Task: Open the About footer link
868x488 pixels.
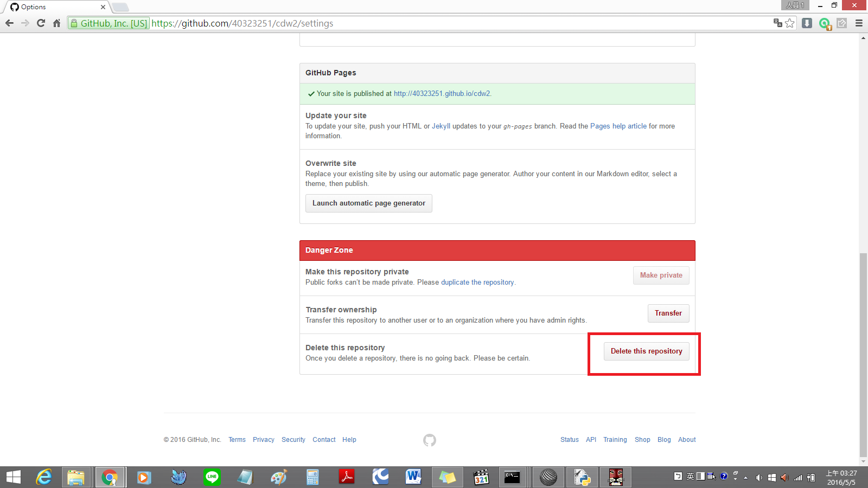Action: [x=687, y=440]
